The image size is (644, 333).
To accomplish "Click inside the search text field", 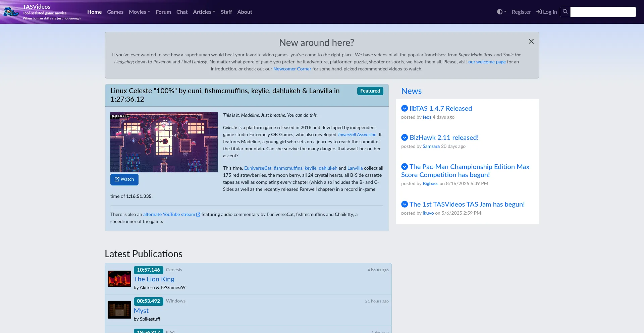I will coord(603,12).
